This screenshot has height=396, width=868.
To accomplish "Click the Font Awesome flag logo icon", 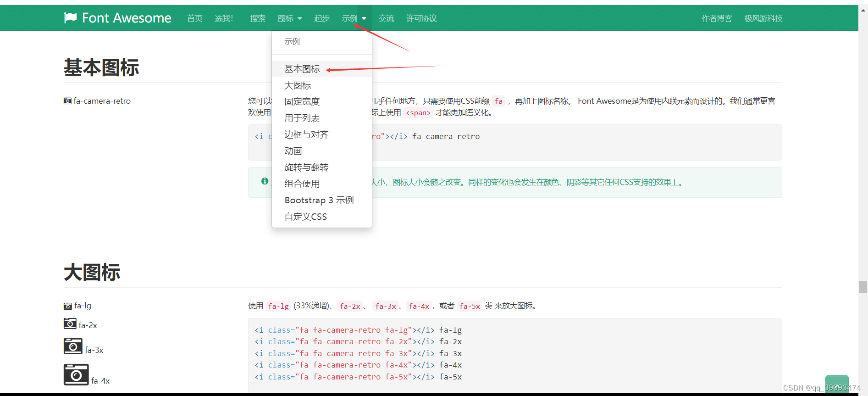I will click(x=70, y=18).
